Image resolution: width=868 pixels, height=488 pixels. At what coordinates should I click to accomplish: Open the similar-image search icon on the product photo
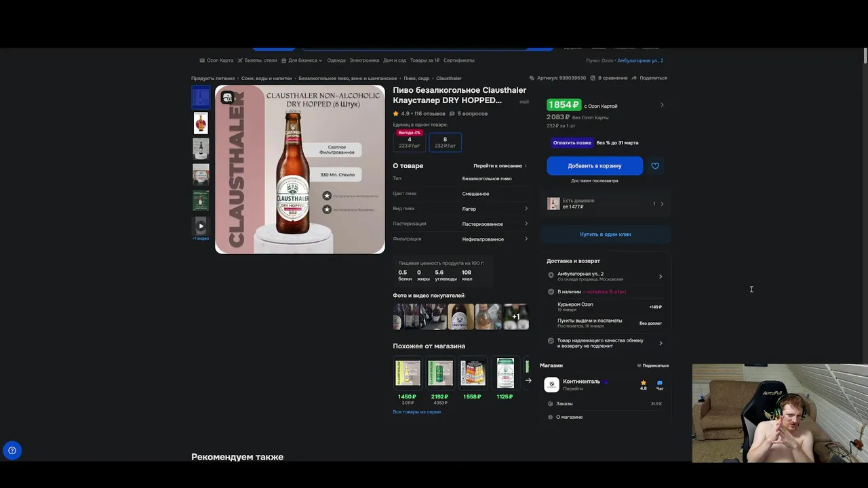pos(227,98)
